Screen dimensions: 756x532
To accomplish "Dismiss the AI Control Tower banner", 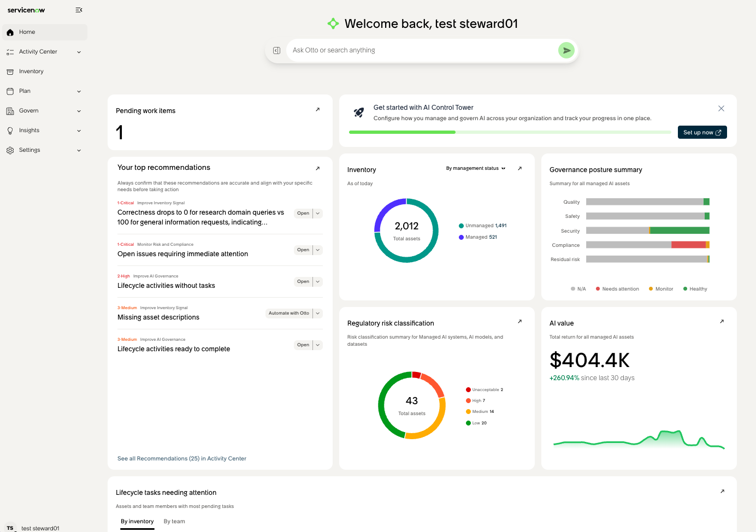I will pyautogui.click(x=721, y=109).
